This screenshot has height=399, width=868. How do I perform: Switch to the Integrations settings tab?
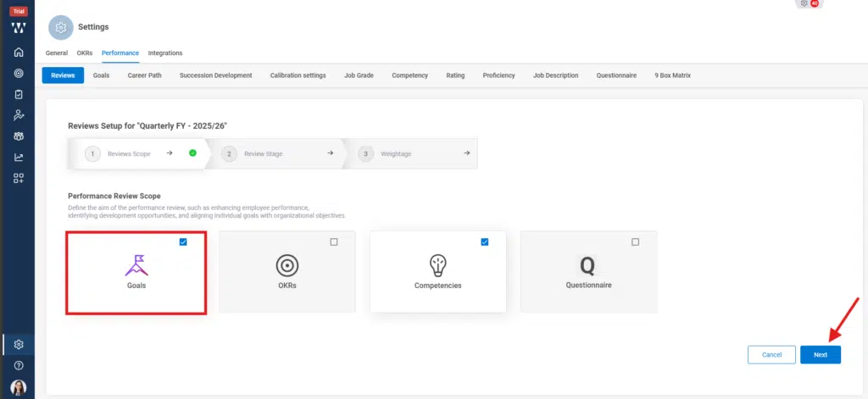click(x=165, y=53)
